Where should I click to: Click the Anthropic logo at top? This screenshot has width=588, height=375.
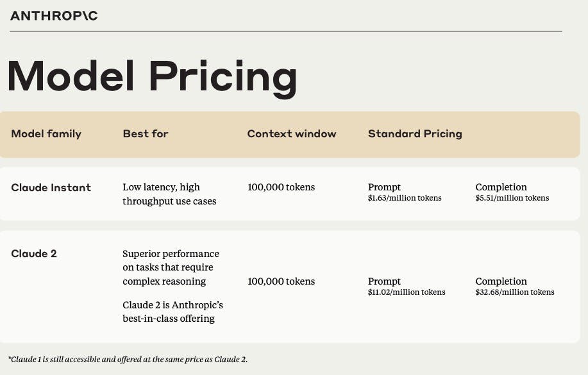(54, 16)
